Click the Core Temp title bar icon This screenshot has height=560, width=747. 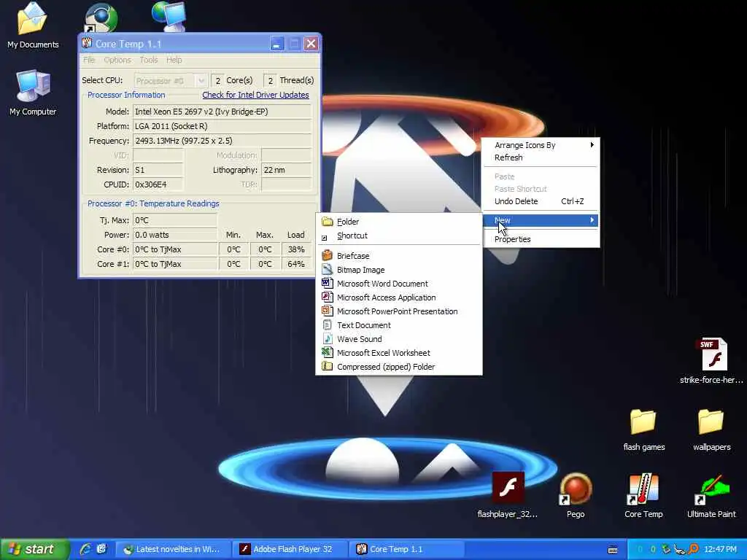click(87, 43)
